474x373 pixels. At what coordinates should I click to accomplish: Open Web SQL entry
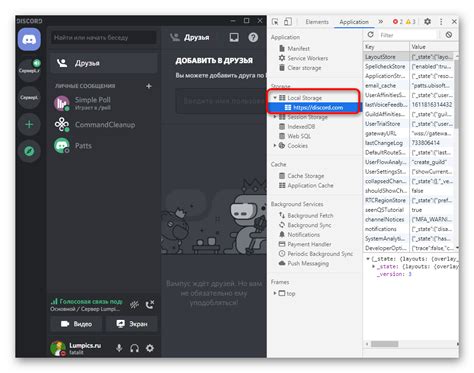click(299, 136)
